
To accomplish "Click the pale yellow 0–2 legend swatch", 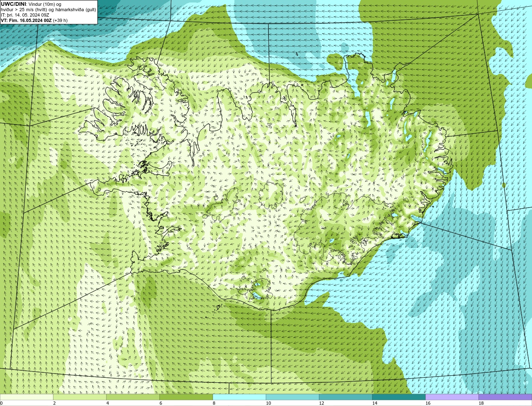I will [x=27, y=397].
